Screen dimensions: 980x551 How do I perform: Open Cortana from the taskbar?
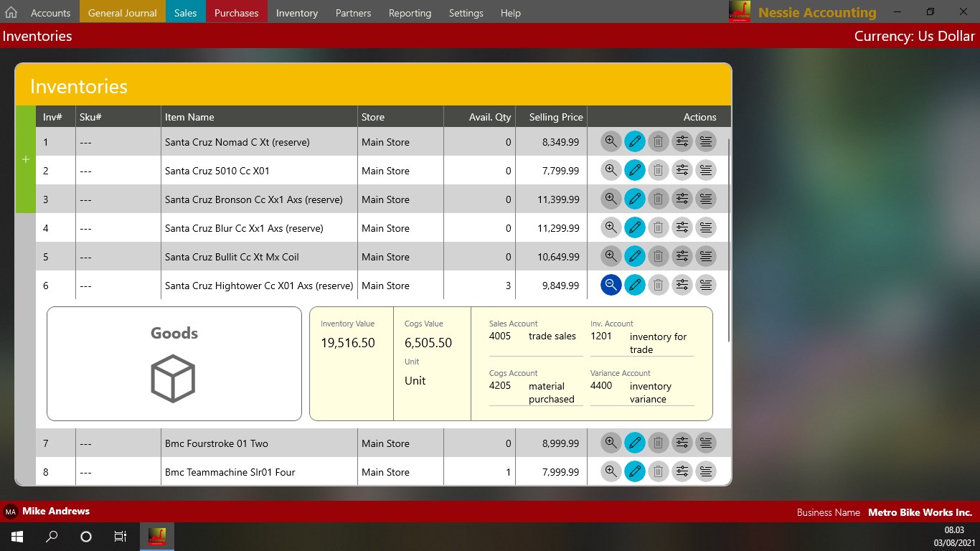point(86,537)
